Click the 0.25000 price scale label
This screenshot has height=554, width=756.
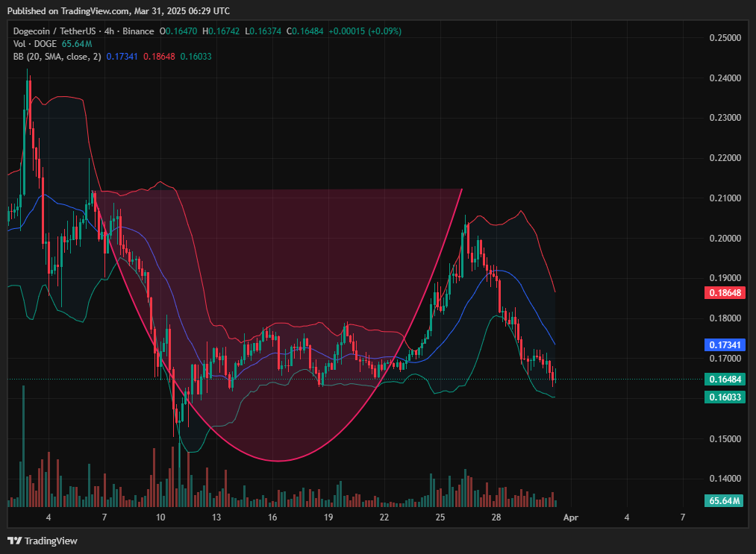pyautogui.click(x=725, y=37)
